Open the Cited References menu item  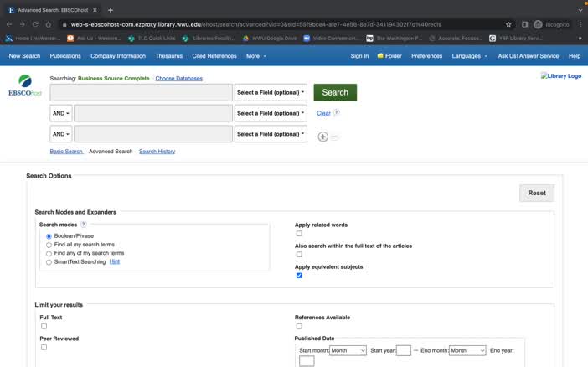pos(214,56)
